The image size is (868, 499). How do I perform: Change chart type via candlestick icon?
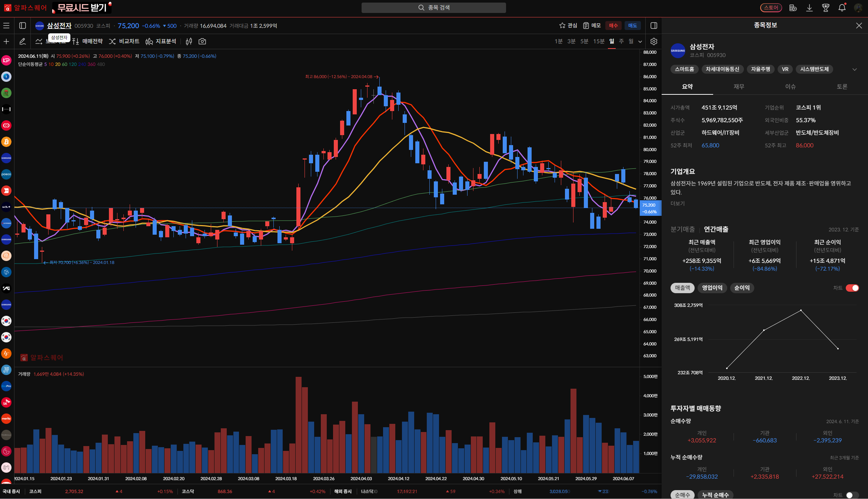pyautogui.click(x=189, y=41)
